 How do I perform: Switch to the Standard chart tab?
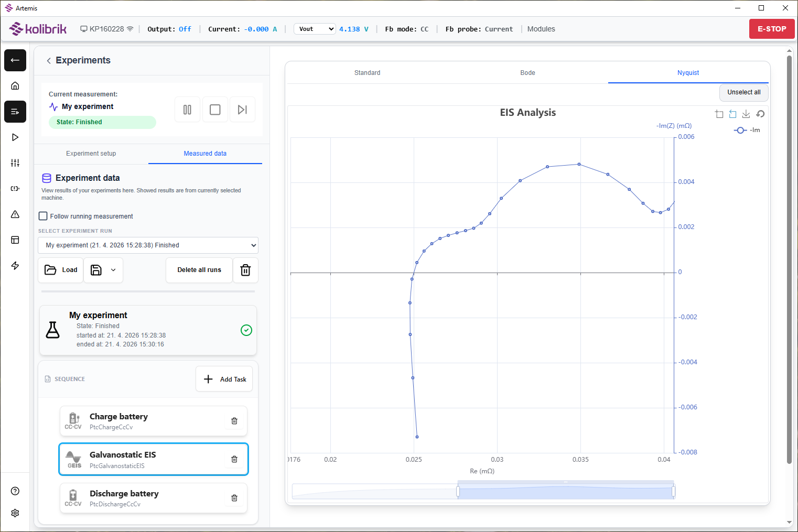(x=367, y=73)
